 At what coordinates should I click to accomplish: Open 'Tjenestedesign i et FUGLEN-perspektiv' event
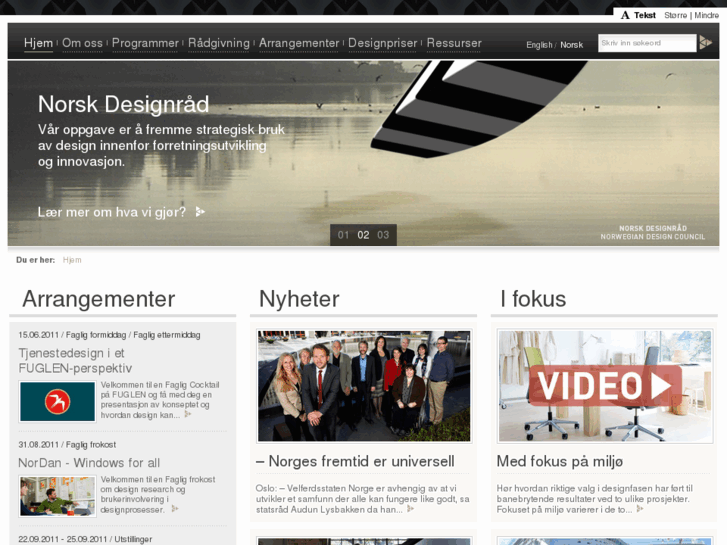point(75,360)
